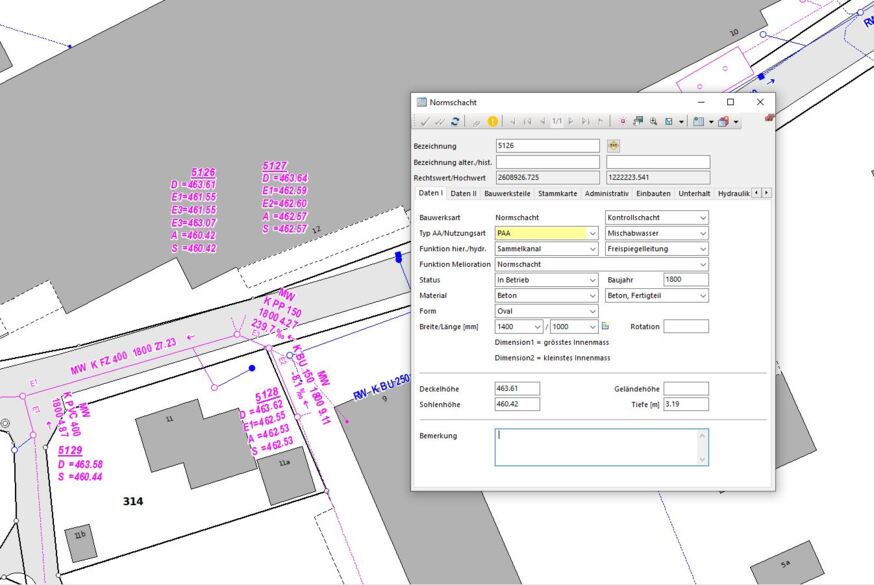Jump to the first record
The width and height of the screenshot is (874, 585).
[512, 121]
